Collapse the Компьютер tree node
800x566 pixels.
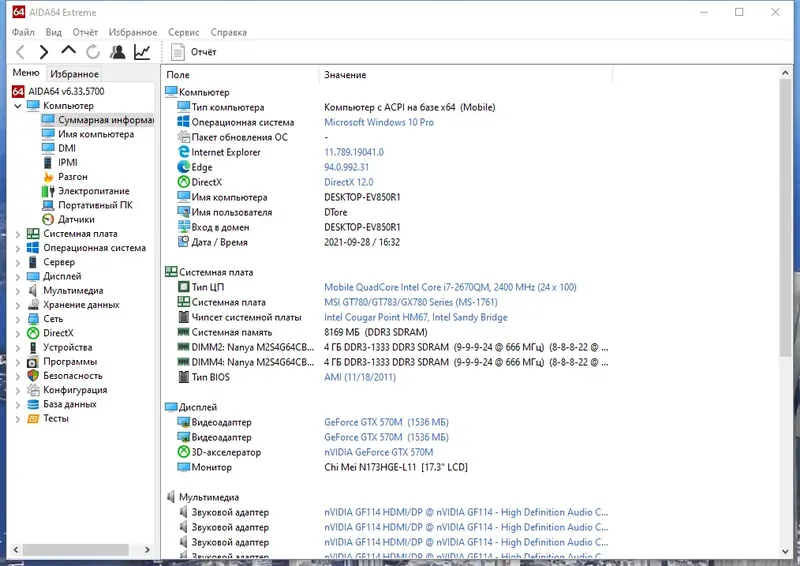point(17,106)
